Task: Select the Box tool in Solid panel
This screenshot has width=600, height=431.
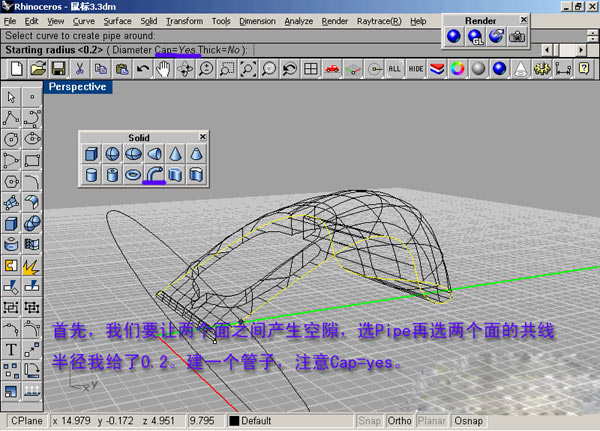Action: pos(91,154)
